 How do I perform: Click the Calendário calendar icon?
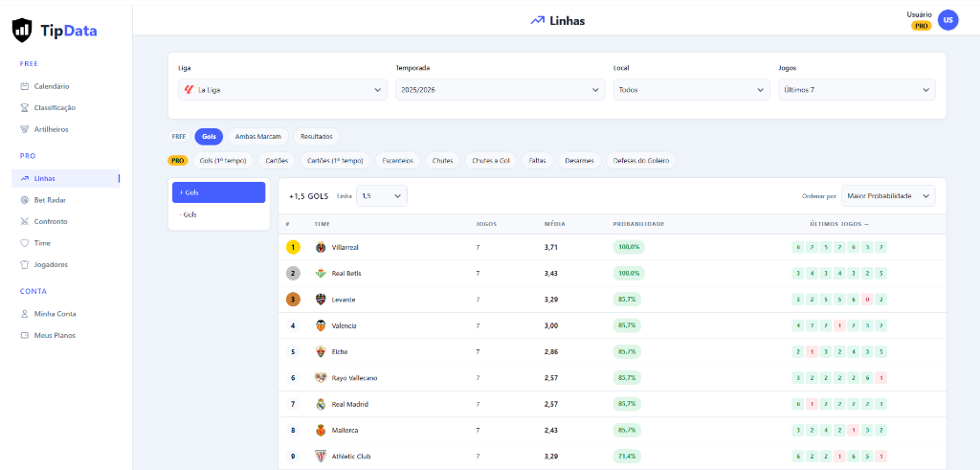[24, 86]
